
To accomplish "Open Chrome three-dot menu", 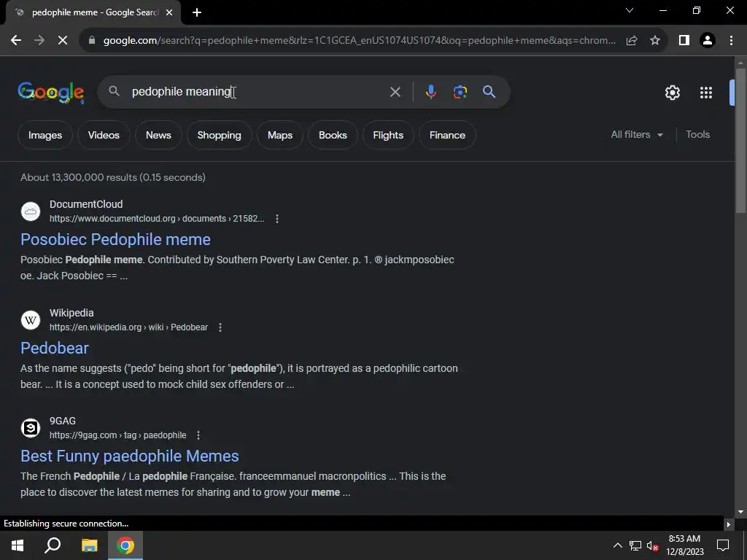I will click(731, 41).
